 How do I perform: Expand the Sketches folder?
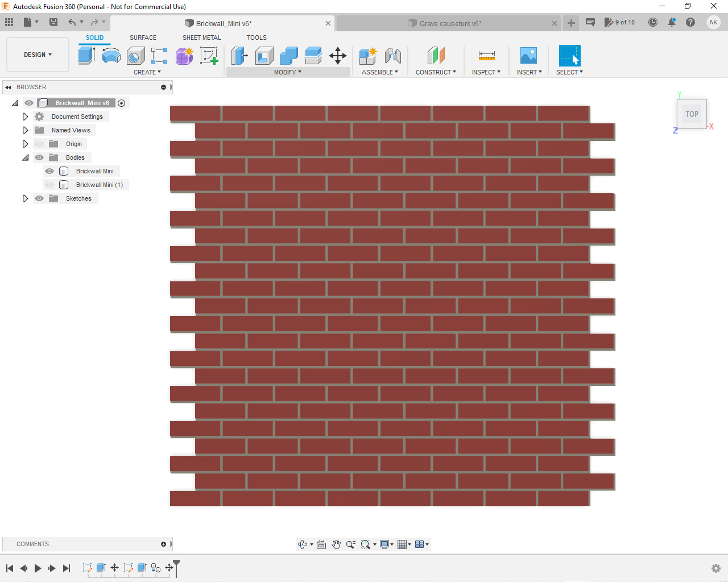pos(25,198)
